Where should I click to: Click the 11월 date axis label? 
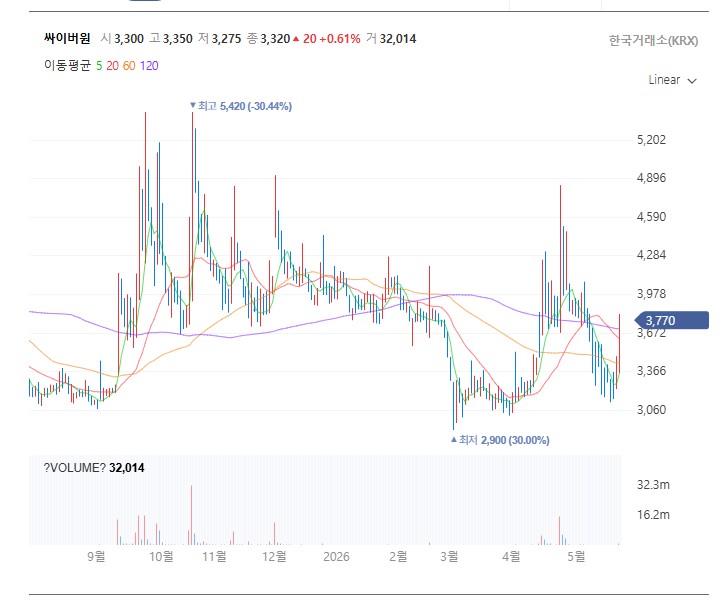click(215, 556)
